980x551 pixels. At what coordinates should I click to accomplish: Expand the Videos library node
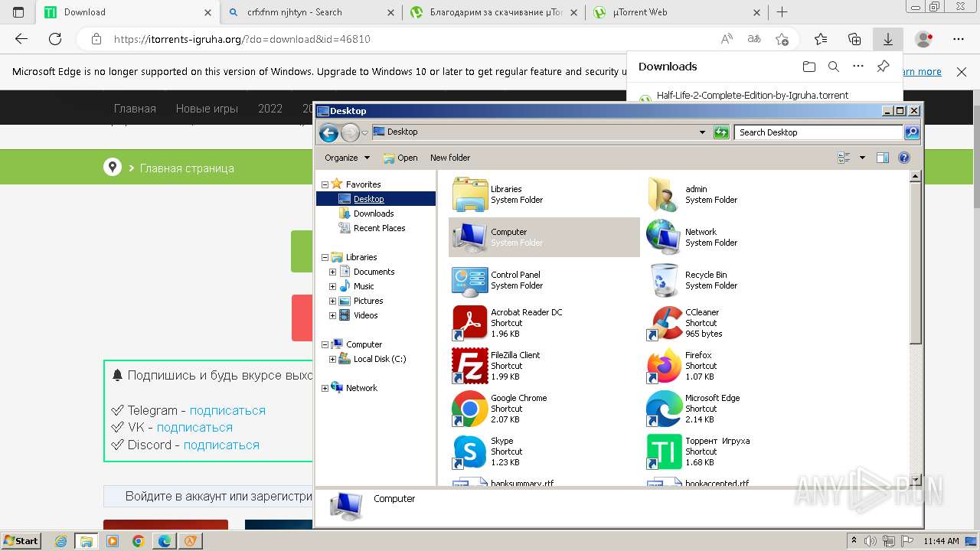332,315
